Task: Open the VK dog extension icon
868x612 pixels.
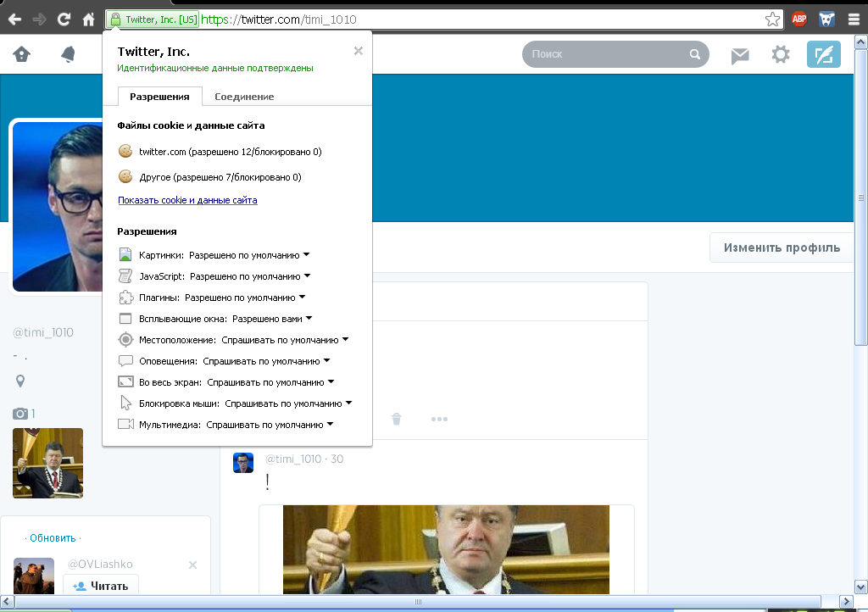Action: 826,19
